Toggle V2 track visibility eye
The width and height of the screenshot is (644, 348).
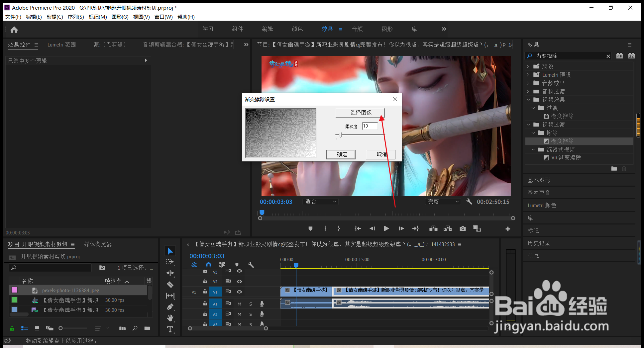239,281
